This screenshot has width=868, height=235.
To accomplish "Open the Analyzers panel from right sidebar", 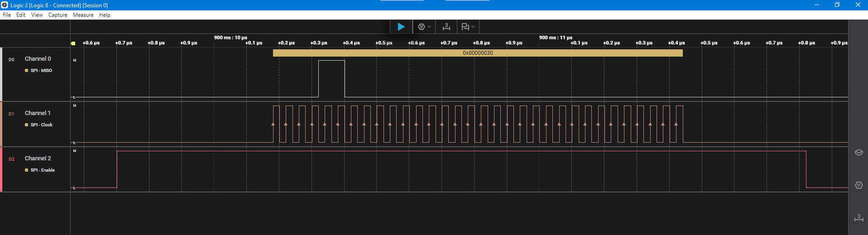I will pyautogui.click(x=858, y=185).
